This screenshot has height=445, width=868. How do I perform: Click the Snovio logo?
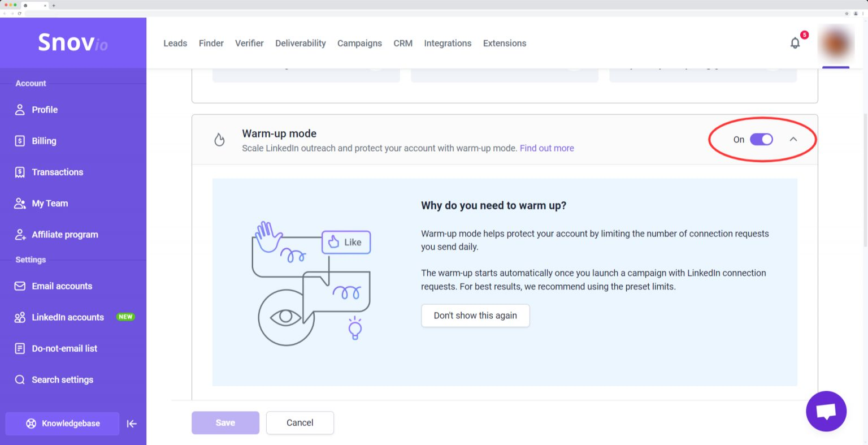point(73,42)
